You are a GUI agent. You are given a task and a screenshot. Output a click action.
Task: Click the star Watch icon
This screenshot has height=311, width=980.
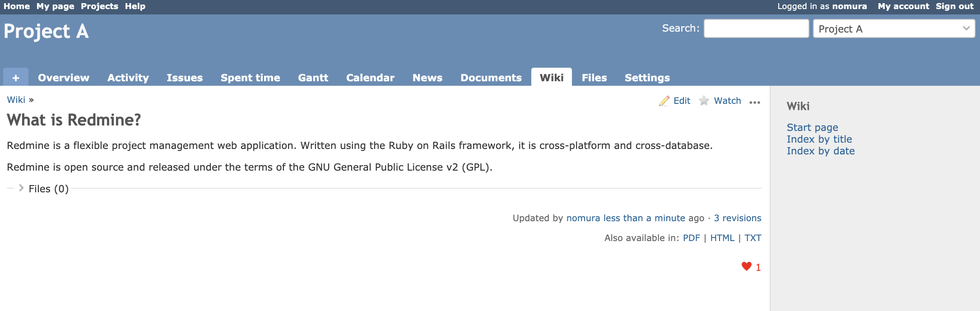tap(704, 101)
